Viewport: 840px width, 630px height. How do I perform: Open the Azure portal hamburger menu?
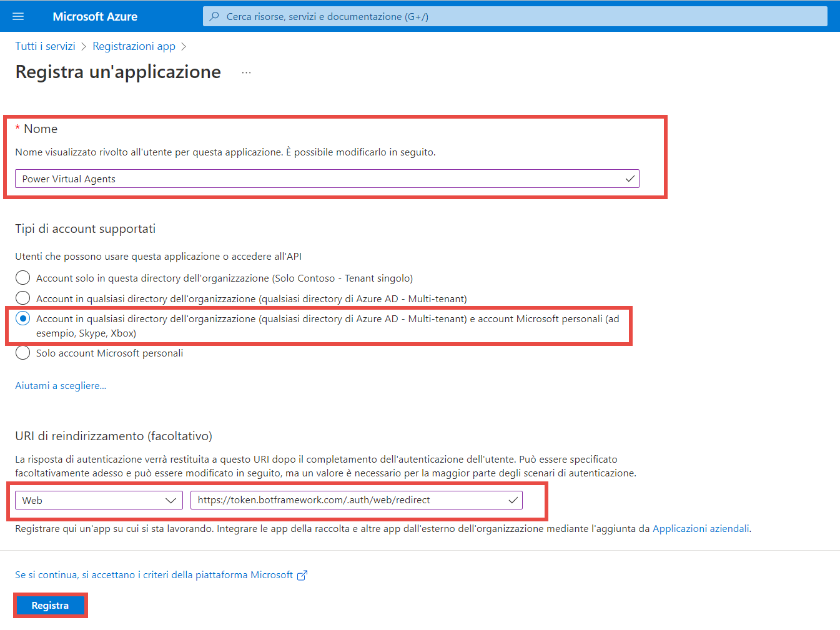(18, 16)
